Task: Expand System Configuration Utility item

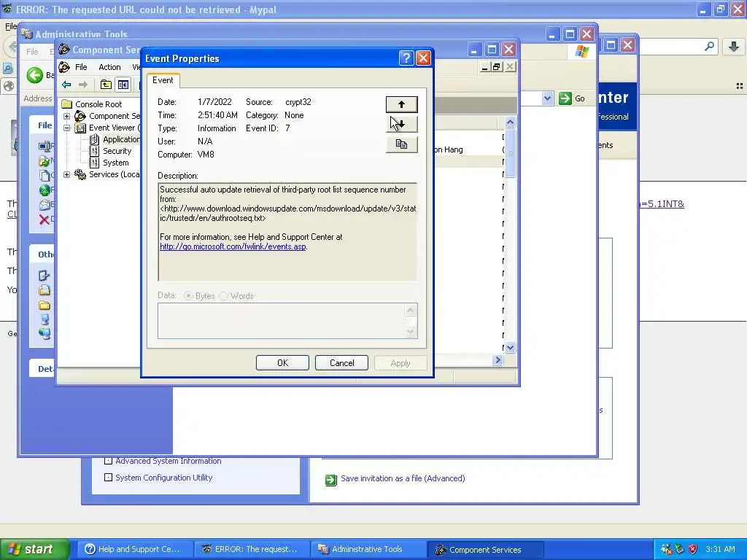Action: (108, 477)
